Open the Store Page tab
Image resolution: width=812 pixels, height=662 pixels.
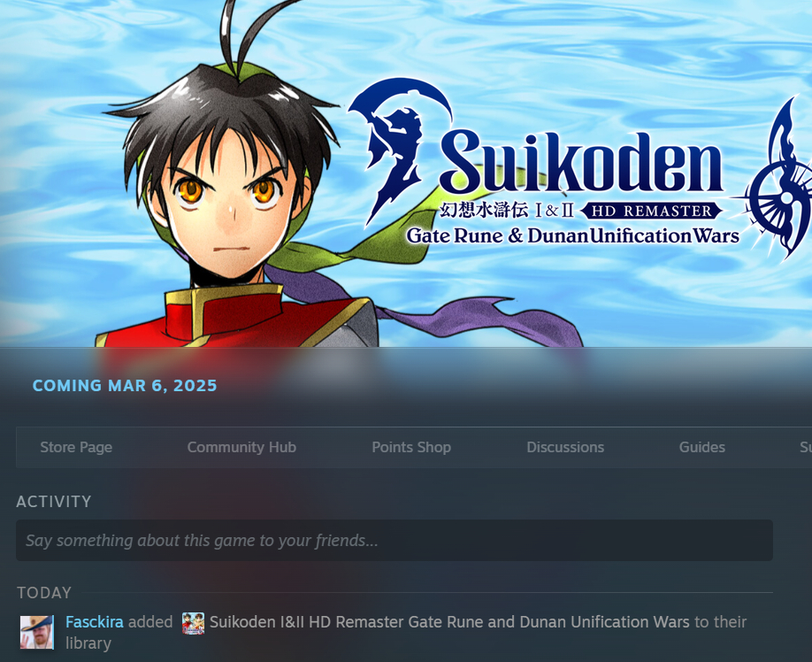tap(76, 448)
